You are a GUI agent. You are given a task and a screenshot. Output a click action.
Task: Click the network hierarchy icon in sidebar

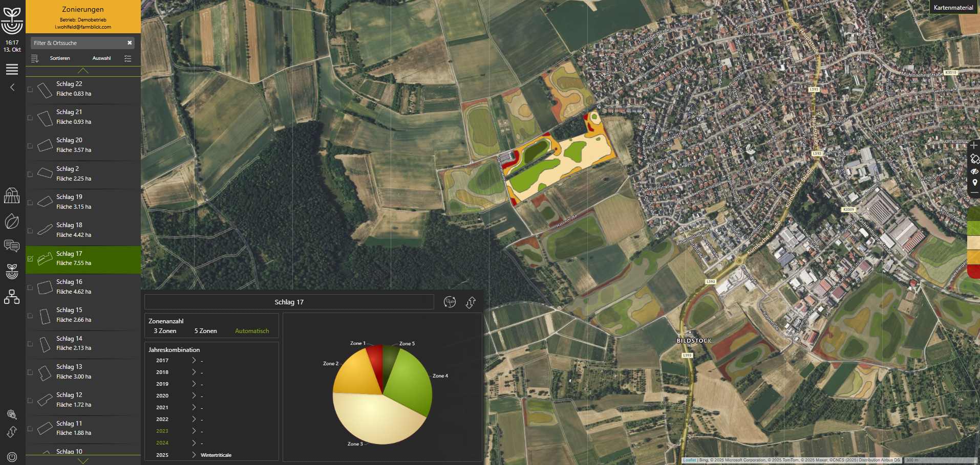pos(12,297)
